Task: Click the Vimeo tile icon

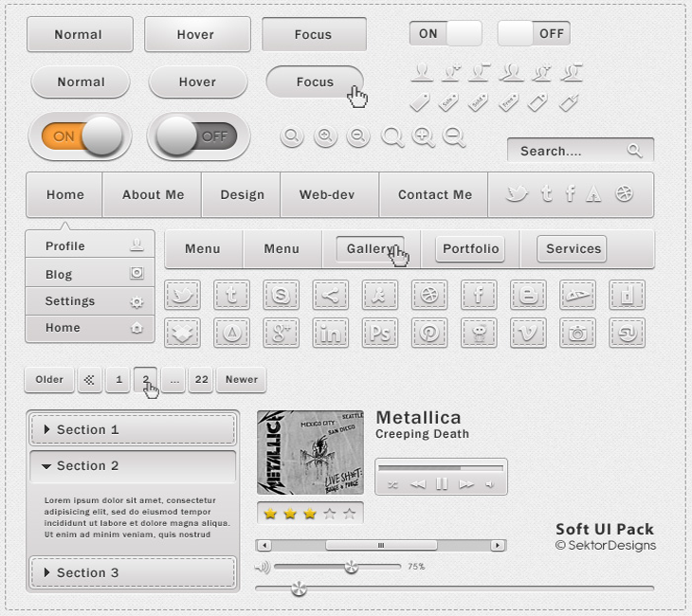Action: (x=528, y=333)
